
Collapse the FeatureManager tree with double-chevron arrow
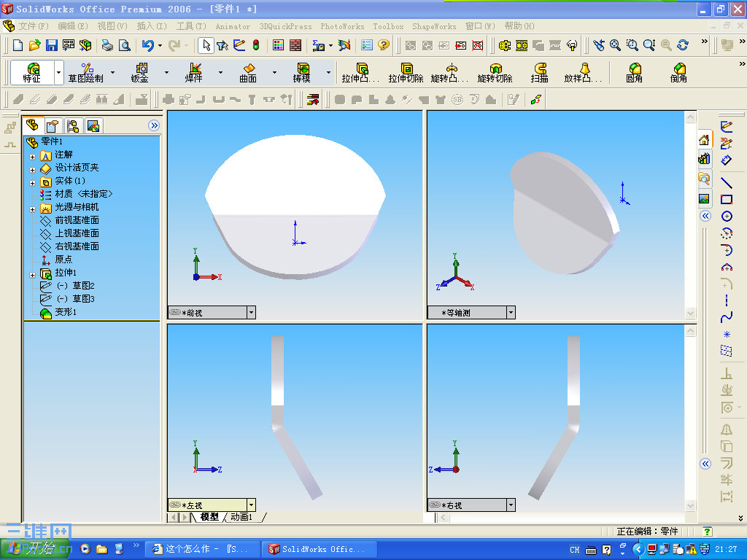[x=154, y=125]
